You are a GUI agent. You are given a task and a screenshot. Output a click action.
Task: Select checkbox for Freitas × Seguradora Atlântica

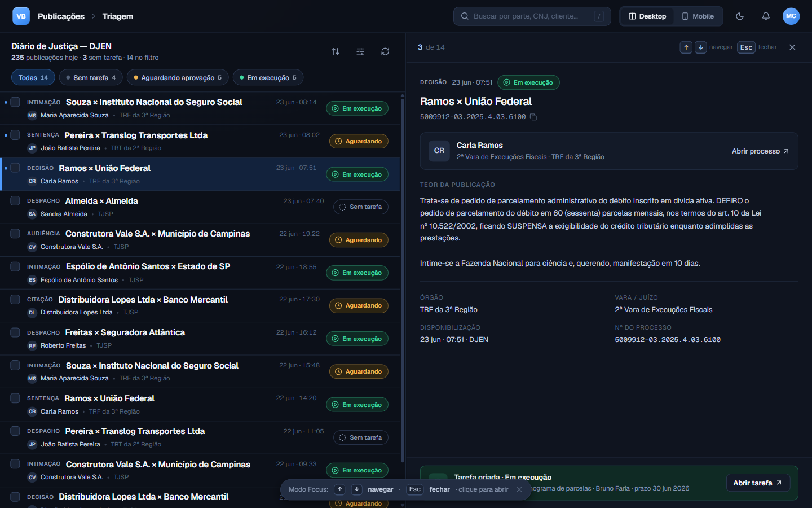(15, 332)
